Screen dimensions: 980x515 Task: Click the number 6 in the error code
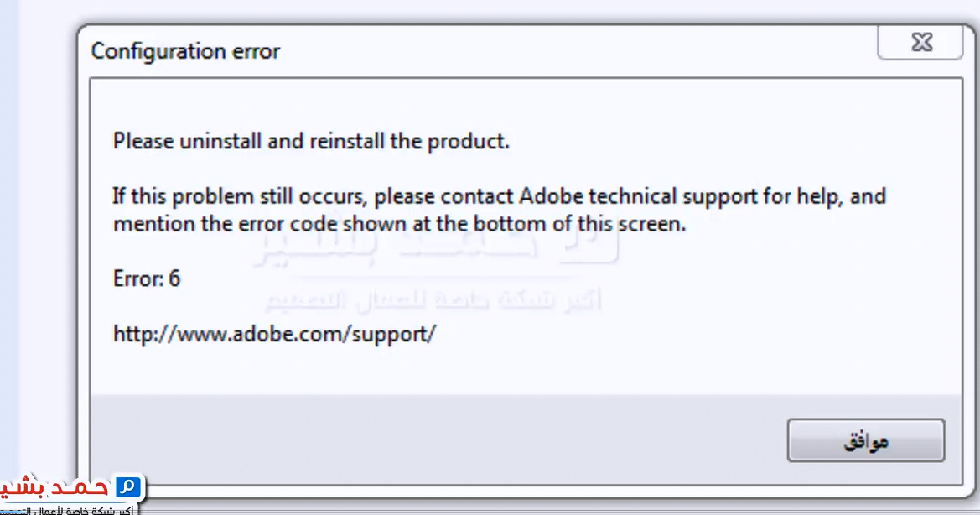[174, 278]
